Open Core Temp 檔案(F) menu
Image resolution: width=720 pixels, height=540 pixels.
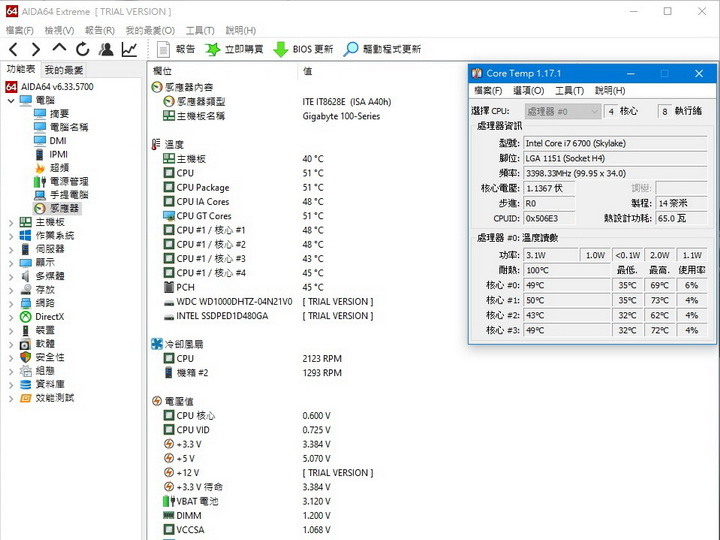(x=488, y=90)
